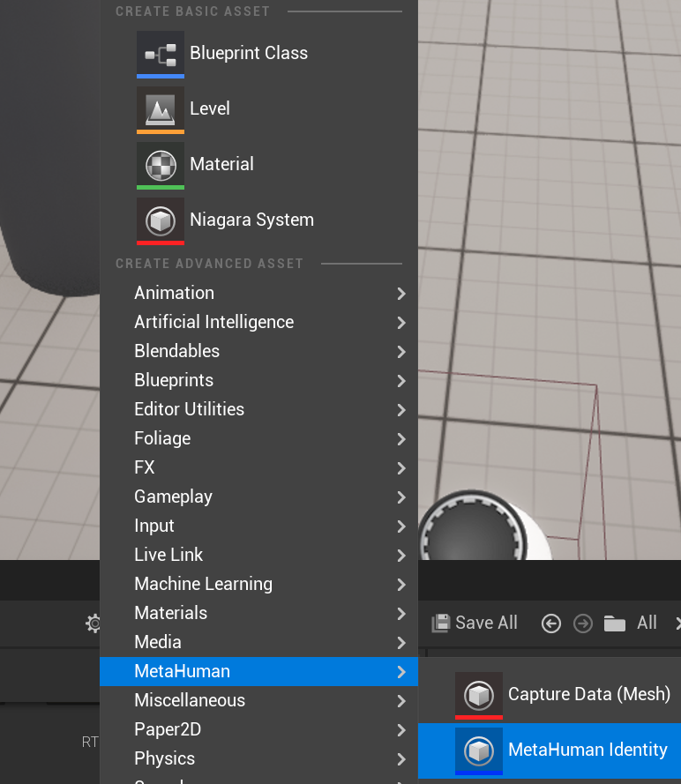Open the Materials submenu
Screen dimensions: 681x784
[259, 613]
